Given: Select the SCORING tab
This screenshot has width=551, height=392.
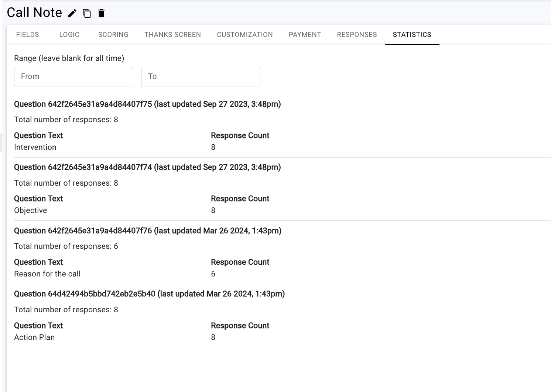Looking at the screenshot, I should pos(113,34).
